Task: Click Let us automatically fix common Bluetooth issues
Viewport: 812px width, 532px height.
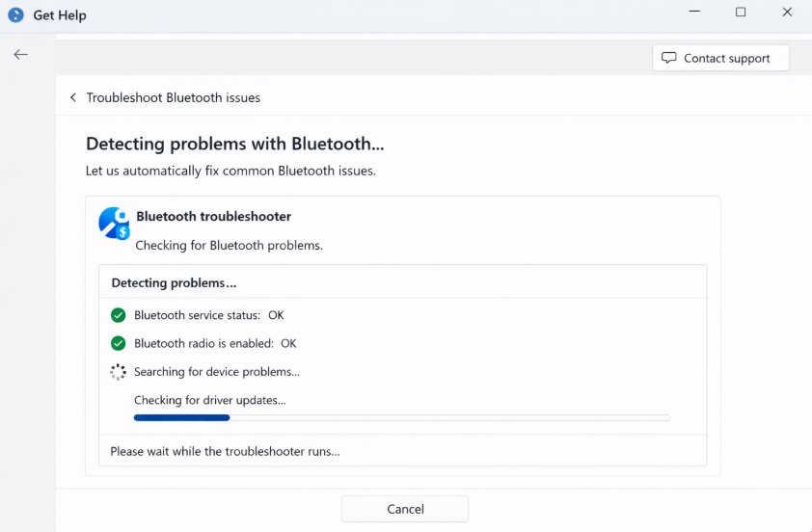Action: click(230, 171)
